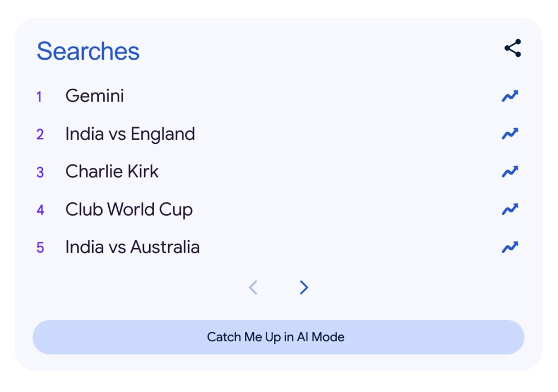Open Club World Cup search term

[x=129, y=210]
